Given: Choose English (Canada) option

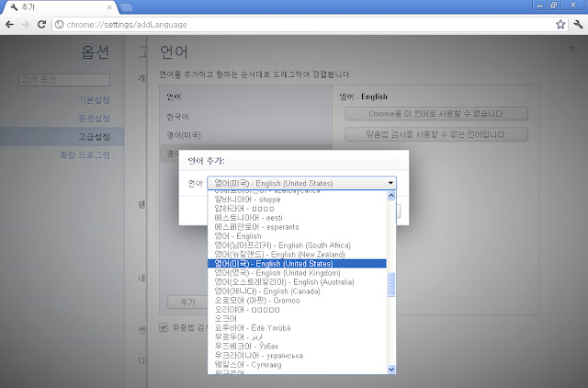Looking at the screenshot, I should (297, 291).
